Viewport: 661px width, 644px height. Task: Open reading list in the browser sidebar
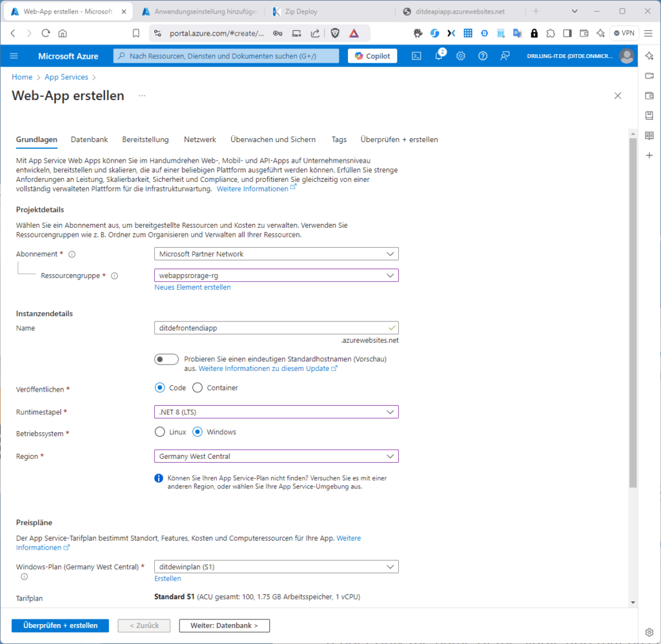click(x=649, y=136)
